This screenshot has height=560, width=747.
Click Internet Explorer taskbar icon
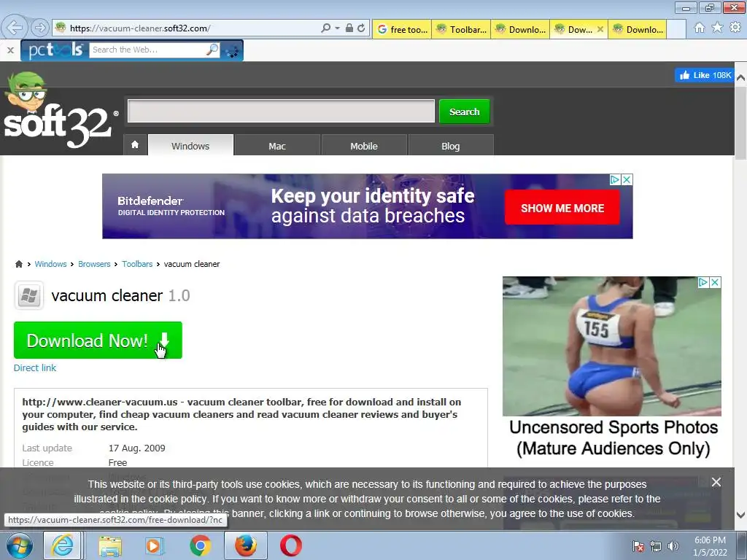coord(63,545)
